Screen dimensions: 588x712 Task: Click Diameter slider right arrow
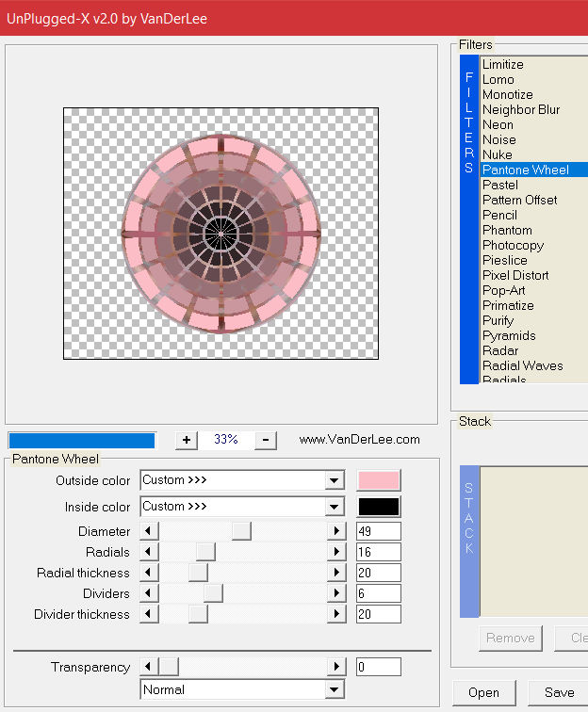[x=336, y=531]
